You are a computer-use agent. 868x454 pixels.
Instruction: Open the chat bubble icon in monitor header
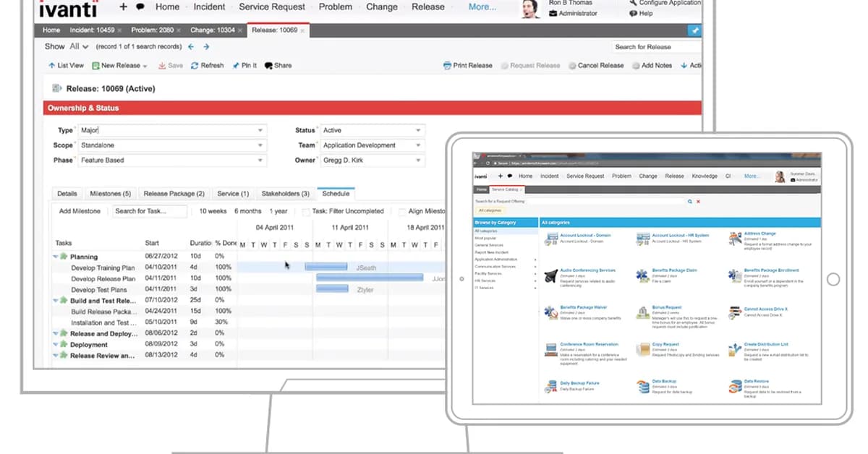click(140, 7)
